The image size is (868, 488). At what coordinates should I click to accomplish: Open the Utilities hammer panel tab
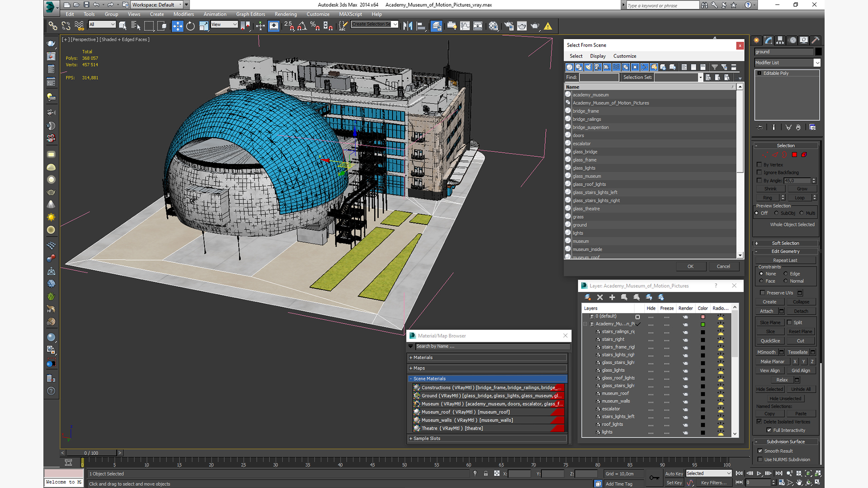(816, 40)
